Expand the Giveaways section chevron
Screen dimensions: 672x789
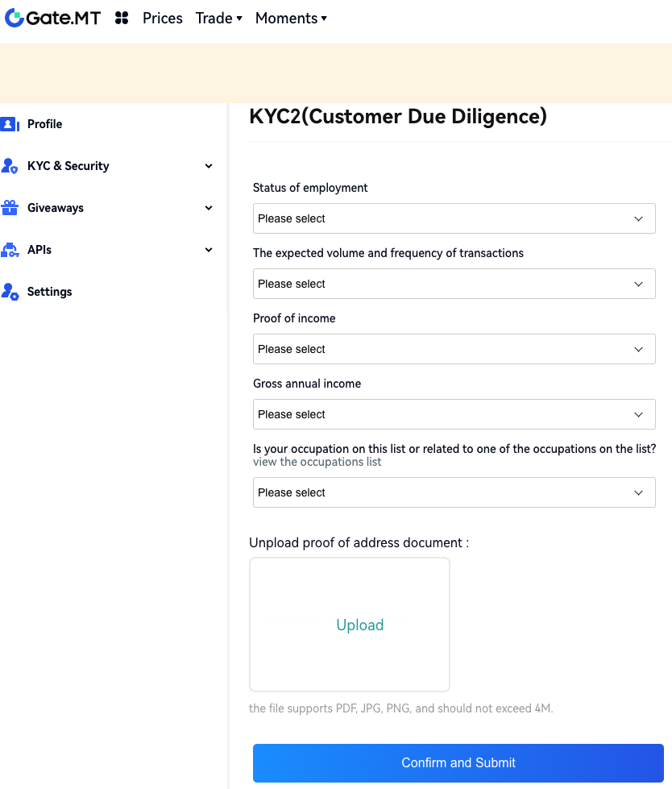coord(209,208)
